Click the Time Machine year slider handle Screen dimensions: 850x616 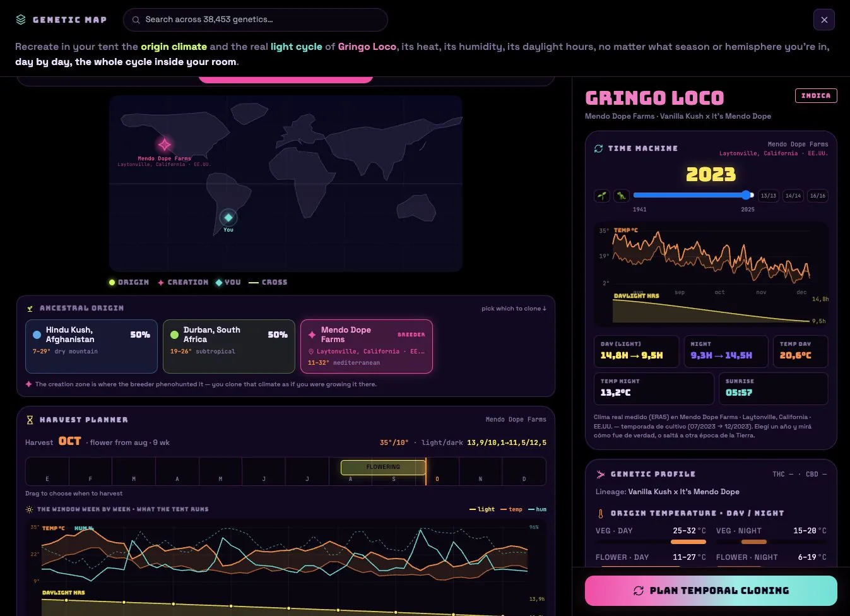(x=747, y=195)
